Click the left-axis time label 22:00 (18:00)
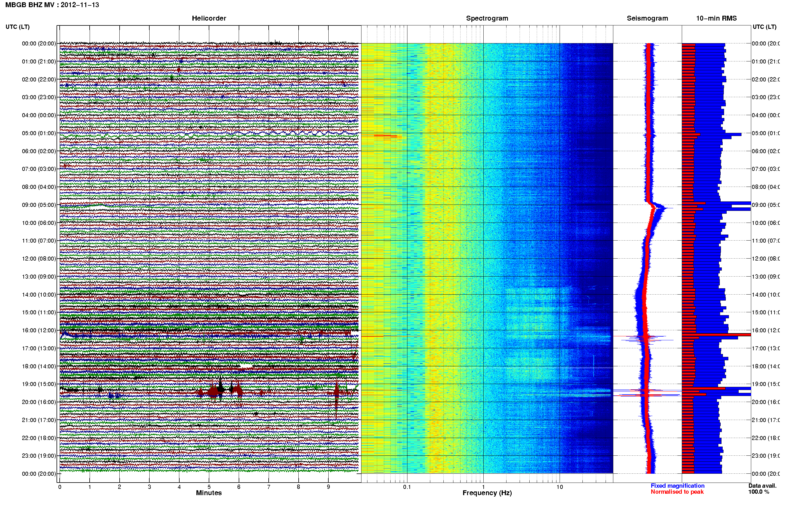The height and width of the screenshot is (508, 812). coord(39,438)
